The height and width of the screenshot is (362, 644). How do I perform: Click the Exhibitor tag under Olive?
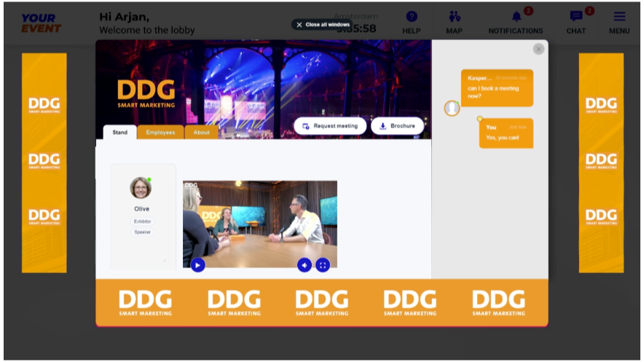pos(142,221)
